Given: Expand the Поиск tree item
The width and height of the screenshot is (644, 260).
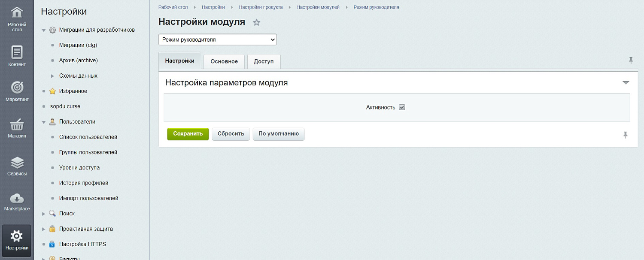Looking at the screenshot, I should [44, 213].
